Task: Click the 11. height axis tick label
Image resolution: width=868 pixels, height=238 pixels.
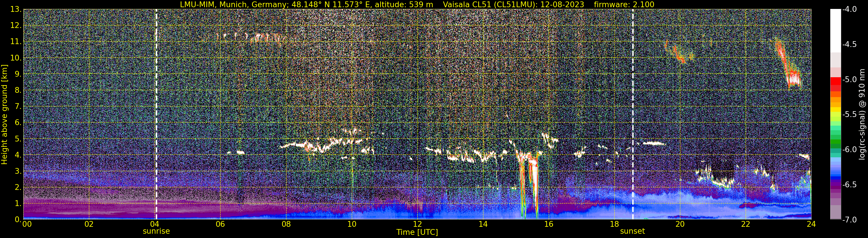Action: click(16, 42)
